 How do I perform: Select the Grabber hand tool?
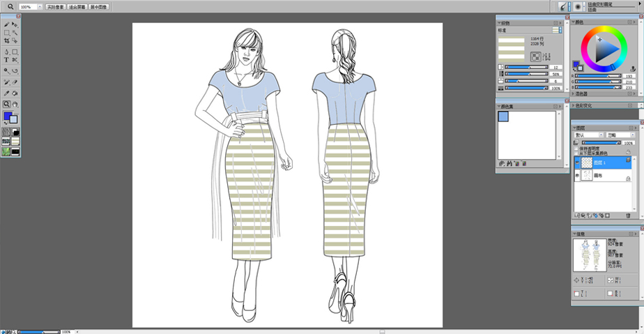15,105
